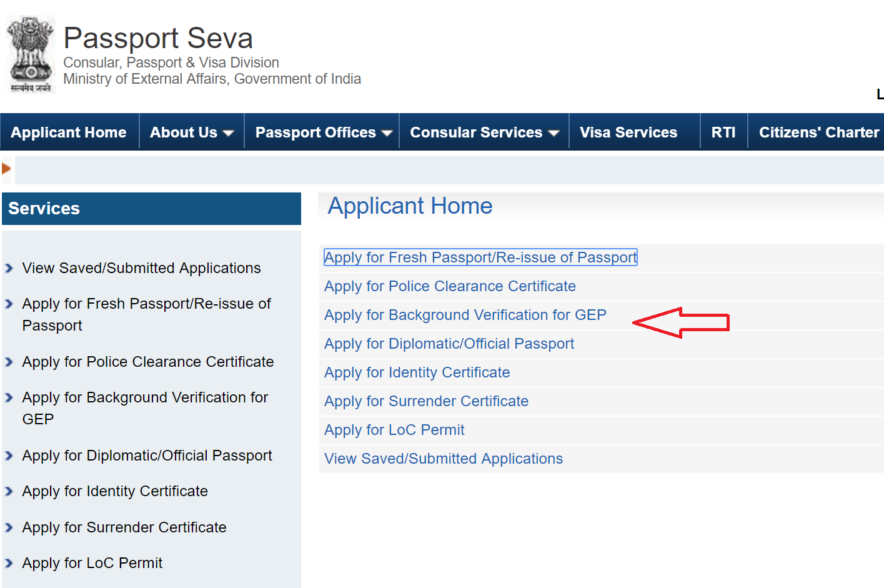Open Apply for Fresh Passport/Re-issue main link
The image size is (884, 588).
click(480, 257)
